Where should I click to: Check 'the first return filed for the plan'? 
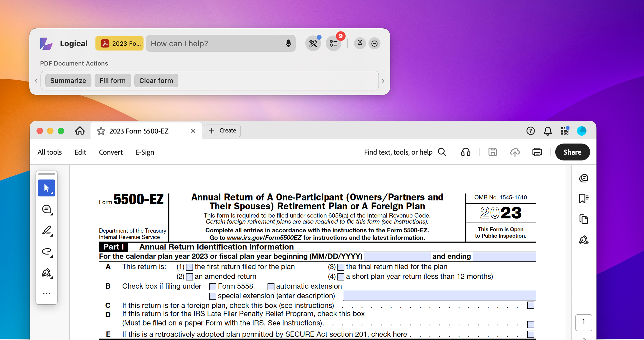coord(190,267)
